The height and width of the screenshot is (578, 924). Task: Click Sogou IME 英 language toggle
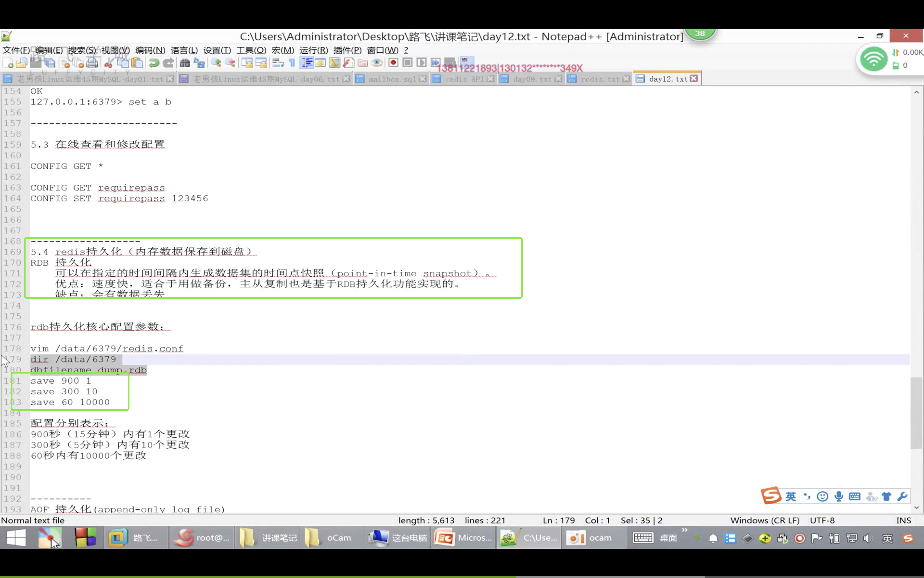pos(790,496)
